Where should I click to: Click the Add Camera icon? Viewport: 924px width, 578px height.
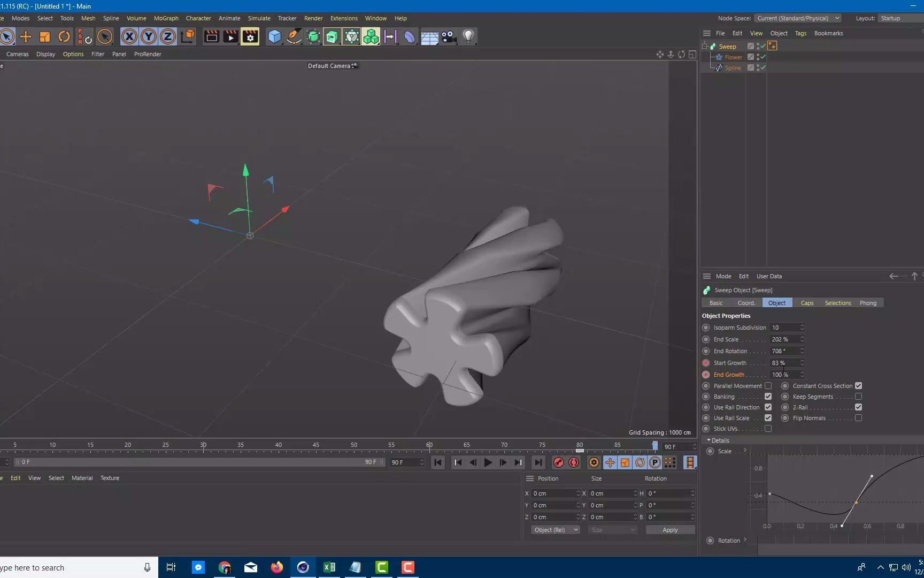pyautogui.click(x=448, y=36)
